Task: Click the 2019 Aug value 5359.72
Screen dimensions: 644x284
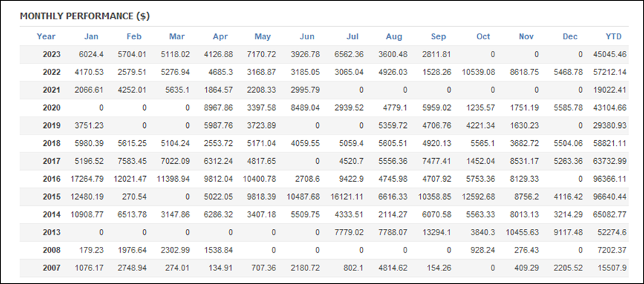Action: point(393,126)
